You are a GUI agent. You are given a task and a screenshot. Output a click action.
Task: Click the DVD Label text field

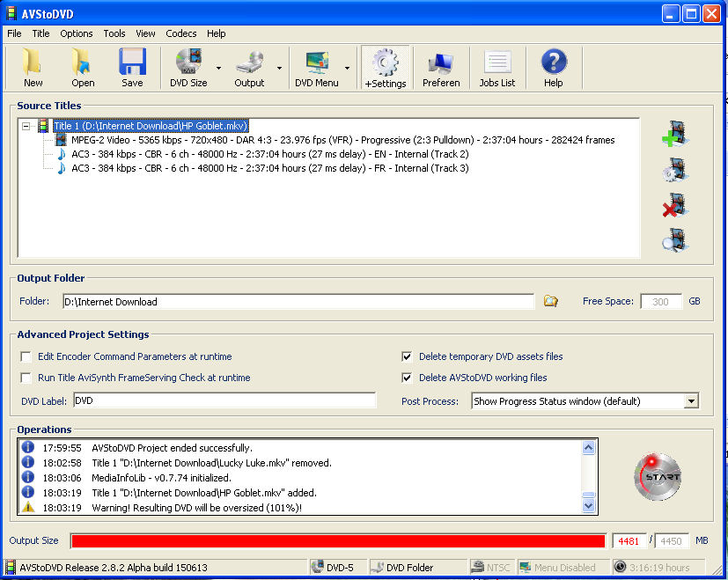pyautogui.click(x=224, y=400)
